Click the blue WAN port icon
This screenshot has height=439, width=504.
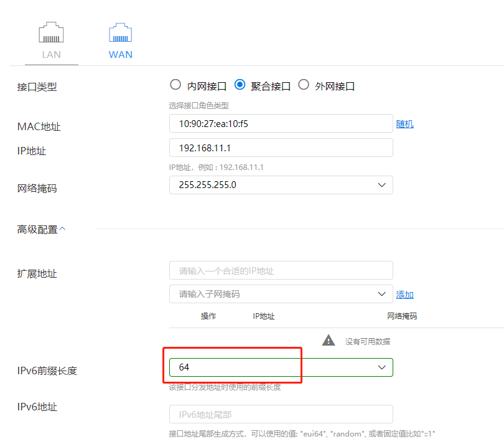[x=120, y=33]
